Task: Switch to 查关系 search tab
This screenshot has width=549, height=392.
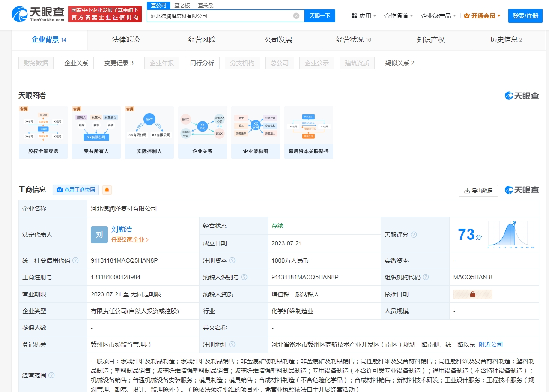Action: pyautogui.click(x=206, y=5)
